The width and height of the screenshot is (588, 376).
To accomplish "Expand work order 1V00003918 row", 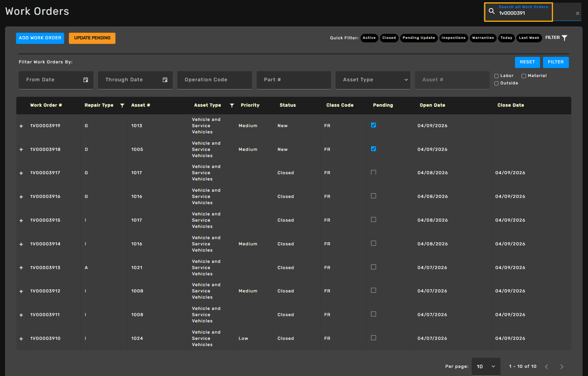I will coord(21,150).
